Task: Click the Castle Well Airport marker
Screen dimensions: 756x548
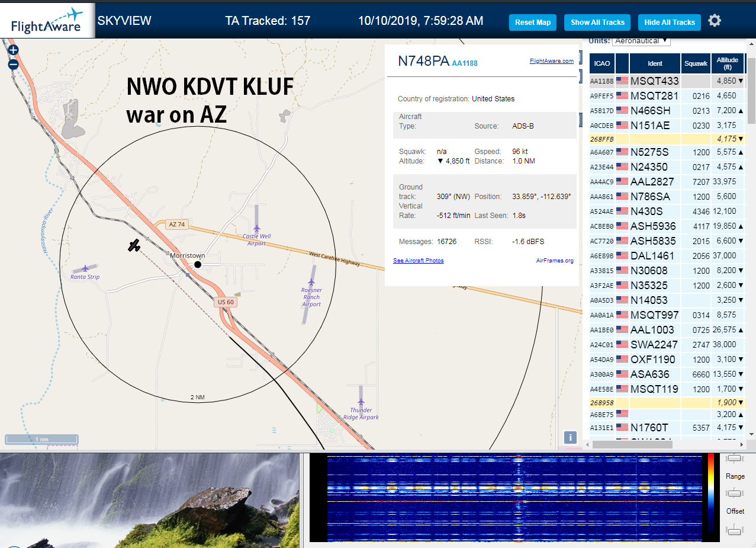Action: click(256, 229)
